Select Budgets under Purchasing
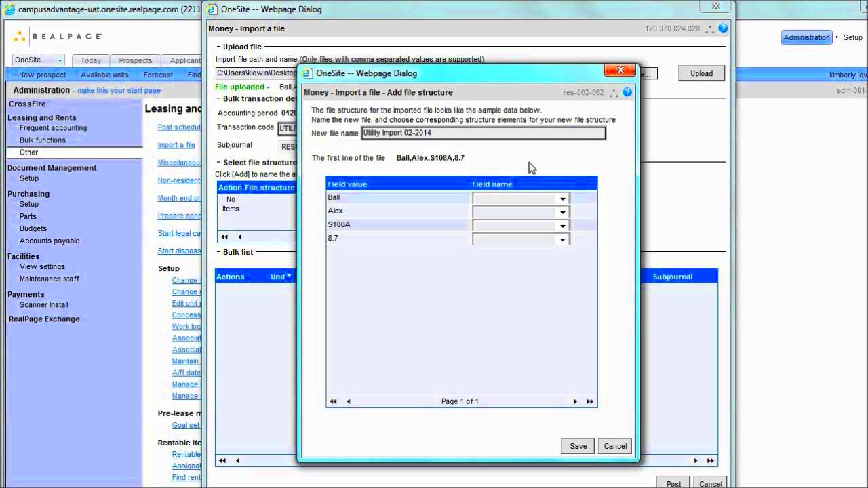The image size is (868, 488). pos(33,228)
